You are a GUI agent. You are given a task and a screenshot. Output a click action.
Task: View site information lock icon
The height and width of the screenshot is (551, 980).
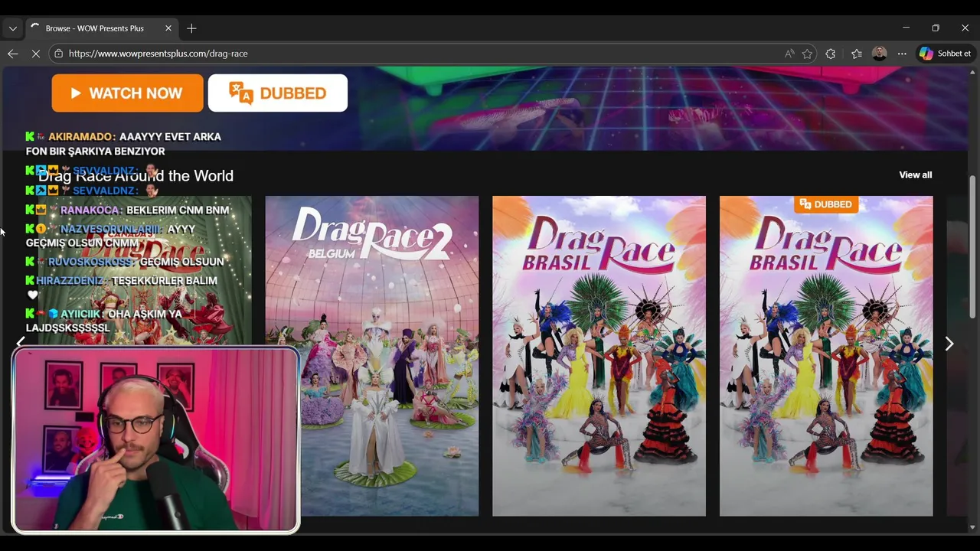click(x=58, y=54)
